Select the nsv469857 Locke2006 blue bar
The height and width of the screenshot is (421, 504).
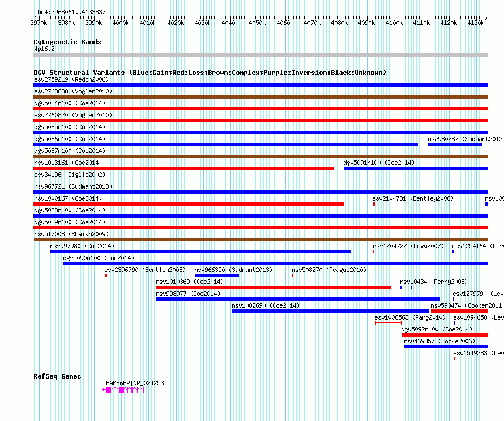pos(446,347)
